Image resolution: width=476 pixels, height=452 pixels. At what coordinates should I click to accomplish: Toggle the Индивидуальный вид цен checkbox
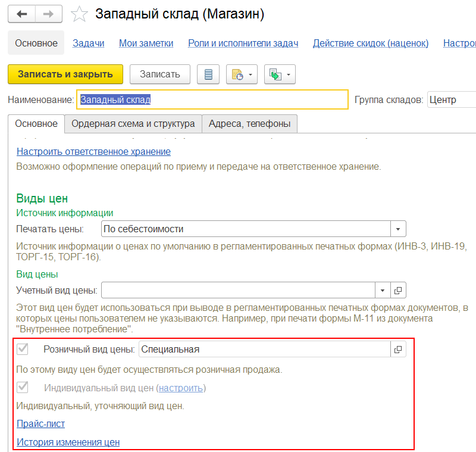pyautogui.click(x=23, y=388)
